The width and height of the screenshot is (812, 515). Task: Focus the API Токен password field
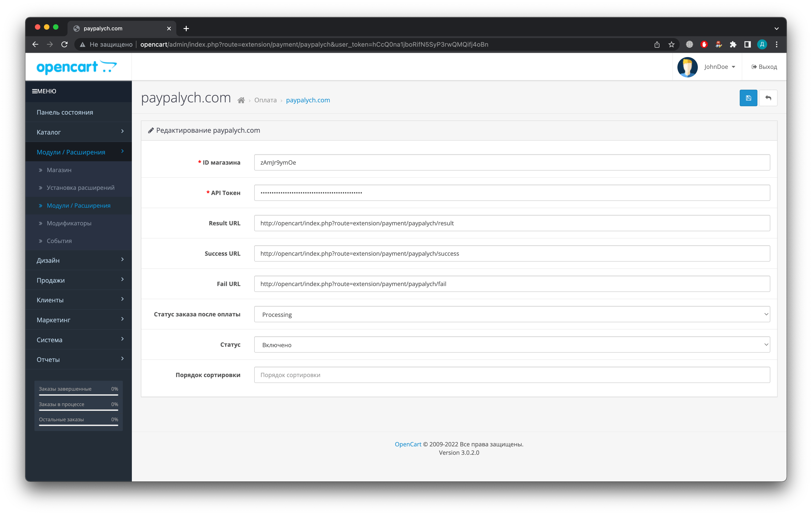tap(512, 193)
